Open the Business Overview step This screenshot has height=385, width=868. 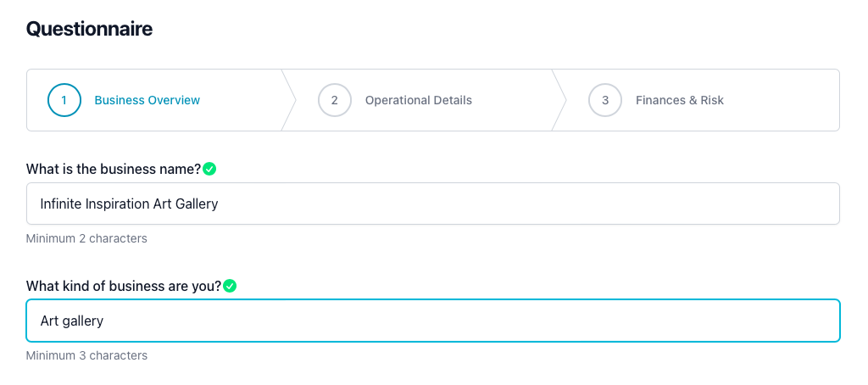coord(147,100)
